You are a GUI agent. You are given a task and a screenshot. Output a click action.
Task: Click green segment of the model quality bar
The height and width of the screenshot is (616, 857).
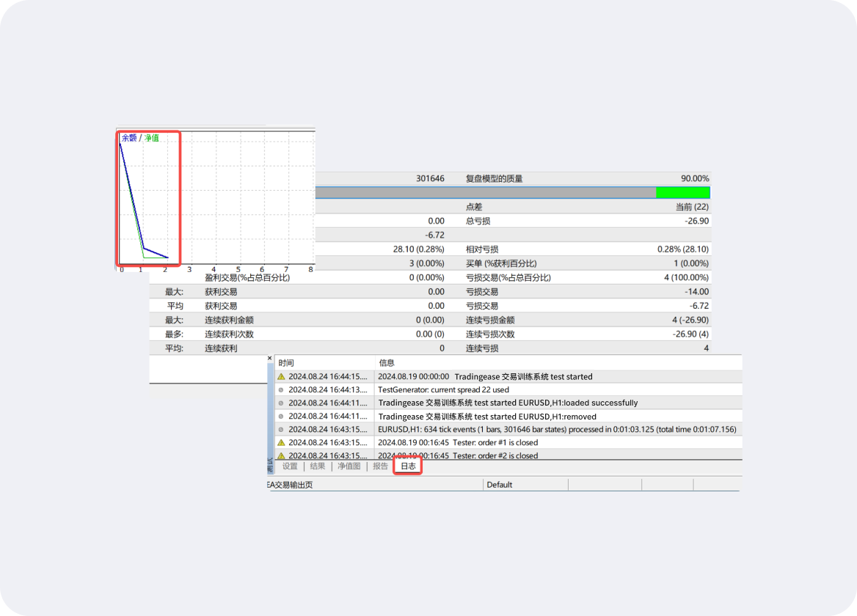[682, 192]
